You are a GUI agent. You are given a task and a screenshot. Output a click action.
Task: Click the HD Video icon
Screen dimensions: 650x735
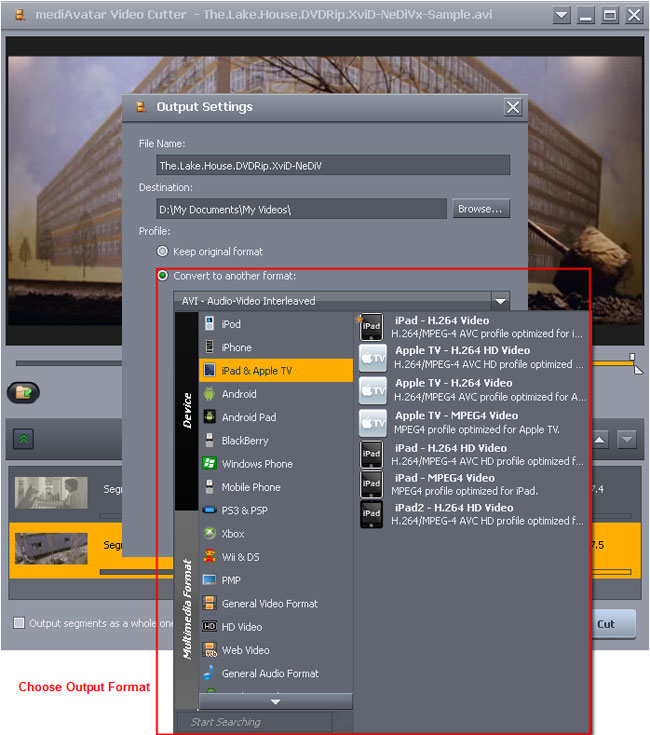[209, 626]
